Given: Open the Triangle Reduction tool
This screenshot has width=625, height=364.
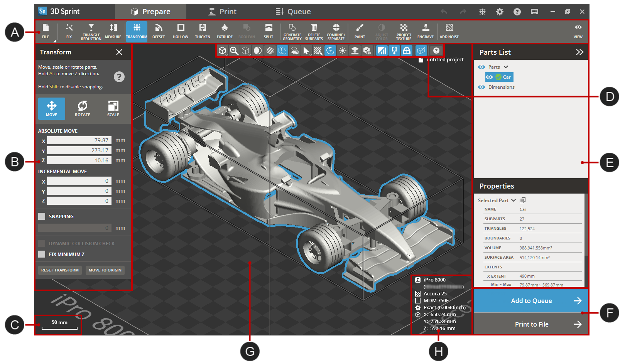Looking at the screenshot, I should (91, 31).
